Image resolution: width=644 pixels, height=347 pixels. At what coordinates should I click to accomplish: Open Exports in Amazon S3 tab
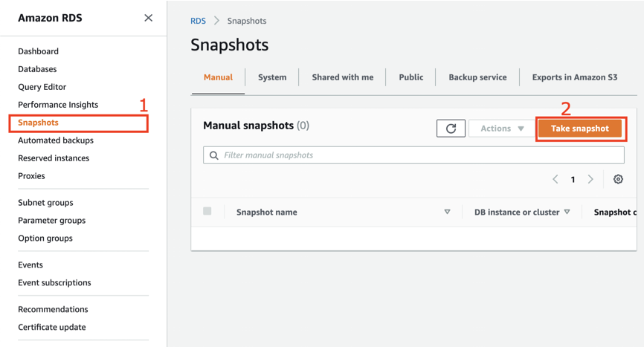[574, 77]
